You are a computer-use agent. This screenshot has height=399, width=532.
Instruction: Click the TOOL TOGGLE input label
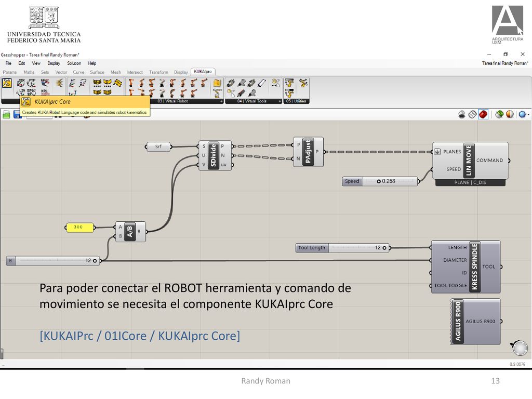[450, 285]
